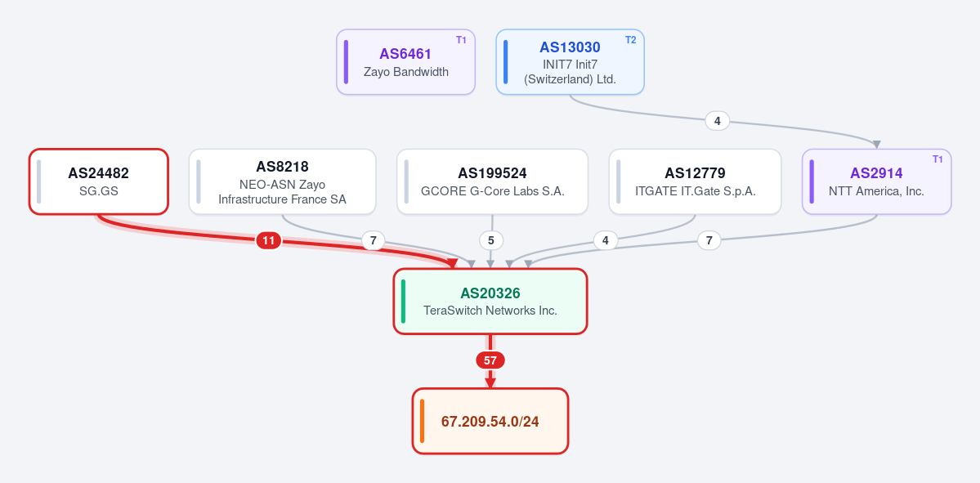The height and width of the screenshot is (483, 980).
Task: Click the badge 7 below NEO-ASN
Action: 374,240
